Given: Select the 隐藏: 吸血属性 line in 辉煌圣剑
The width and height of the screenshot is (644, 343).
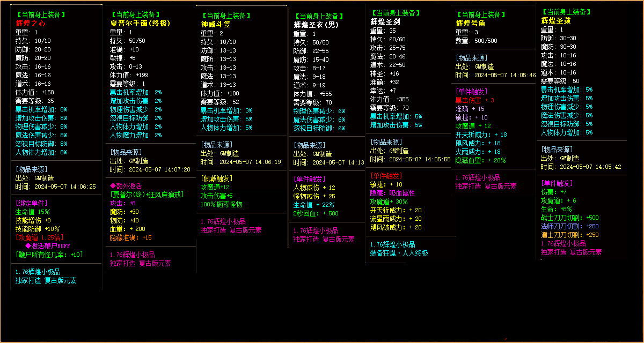Looking at the screenshot, I should click(x=392, y=193).
